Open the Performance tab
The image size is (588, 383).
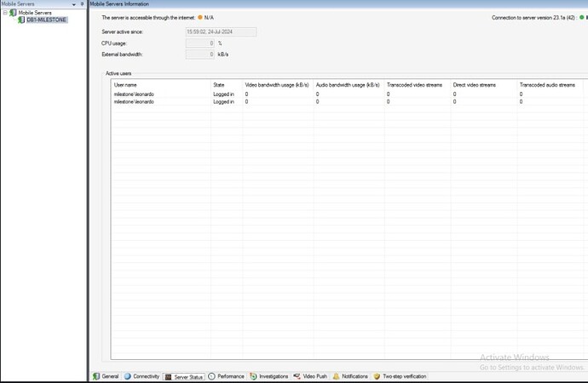pos(226,376)
